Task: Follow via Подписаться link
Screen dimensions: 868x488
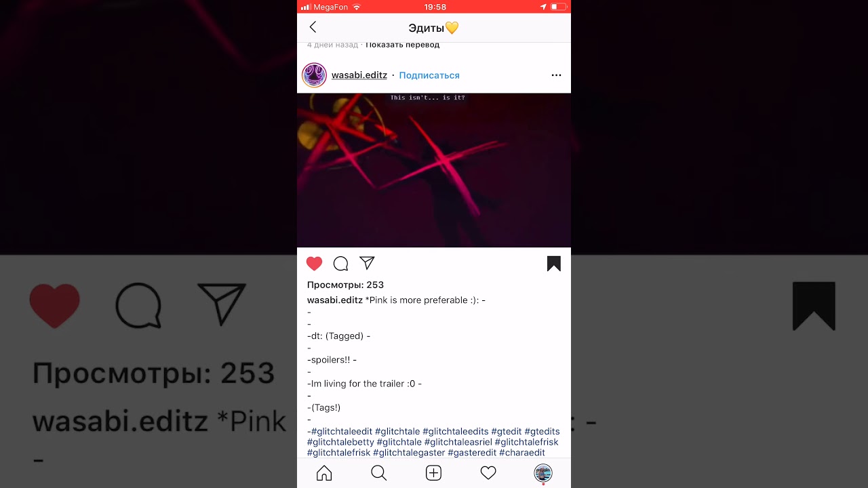Action: click(429, 75)
